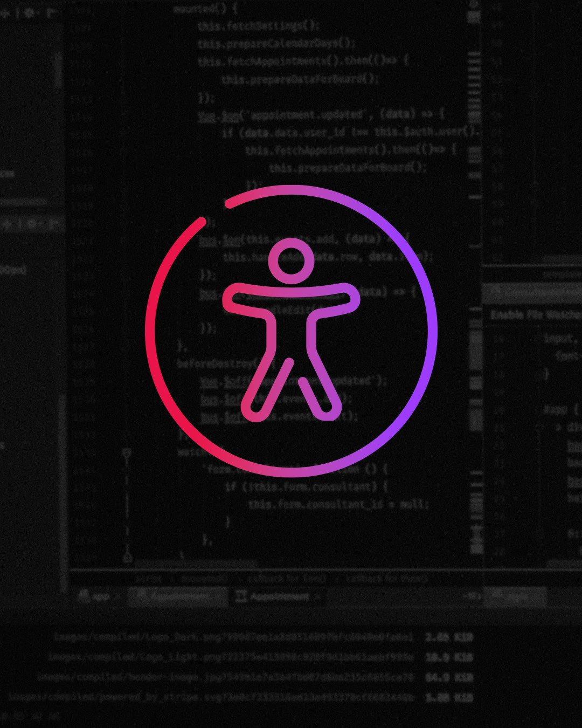Click the target icon in top-left panel toolbar
The width and height of the screenshot is (582, 728).
pos(6,12)
